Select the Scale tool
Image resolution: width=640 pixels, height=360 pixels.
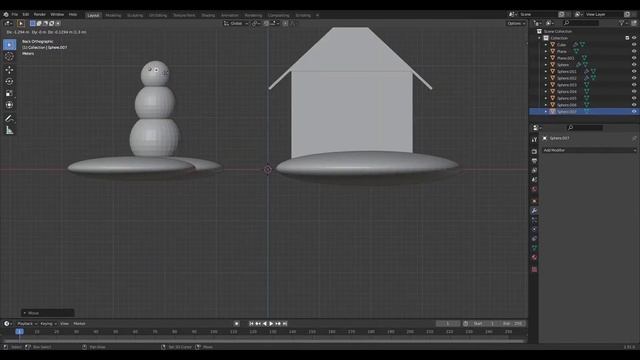tap(9, 93)
